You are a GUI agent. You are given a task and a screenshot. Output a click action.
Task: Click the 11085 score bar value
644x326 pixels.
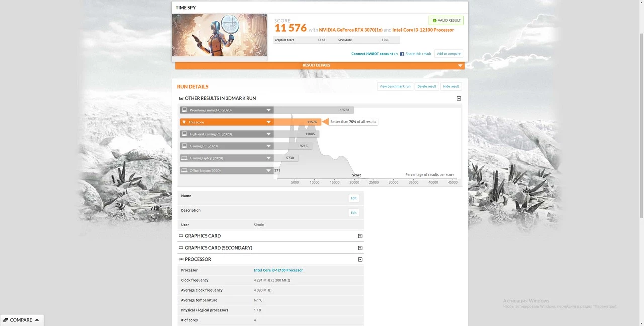pos(310,134)
